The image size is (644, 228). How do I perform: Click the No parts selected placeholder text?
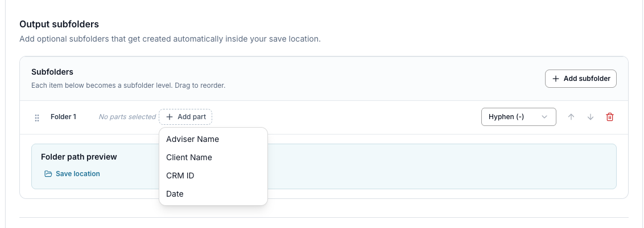[x=127, y=117]
